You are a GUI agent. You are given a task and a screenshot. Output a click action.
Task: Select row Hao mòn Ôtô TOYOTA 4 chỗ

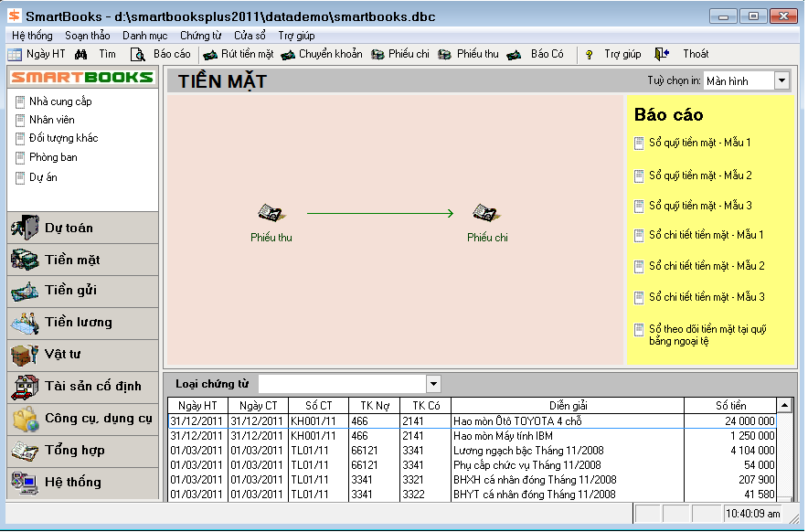[472, 421]
